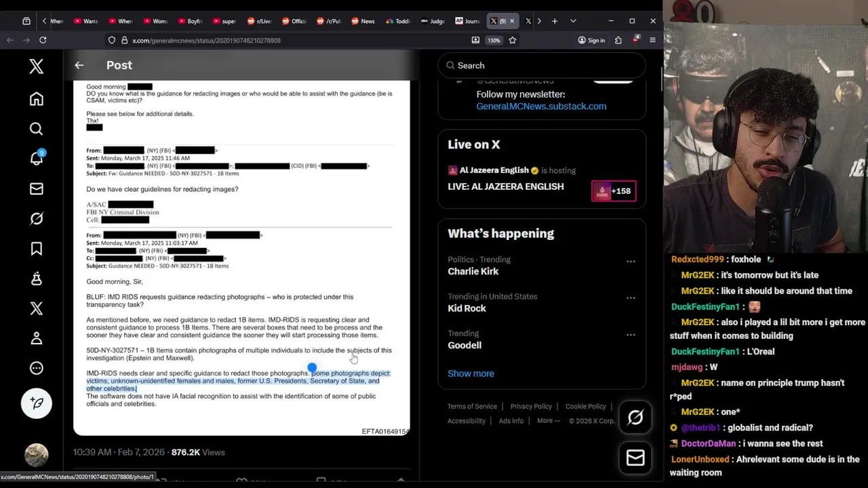Open options for Goodell trend

631,334
